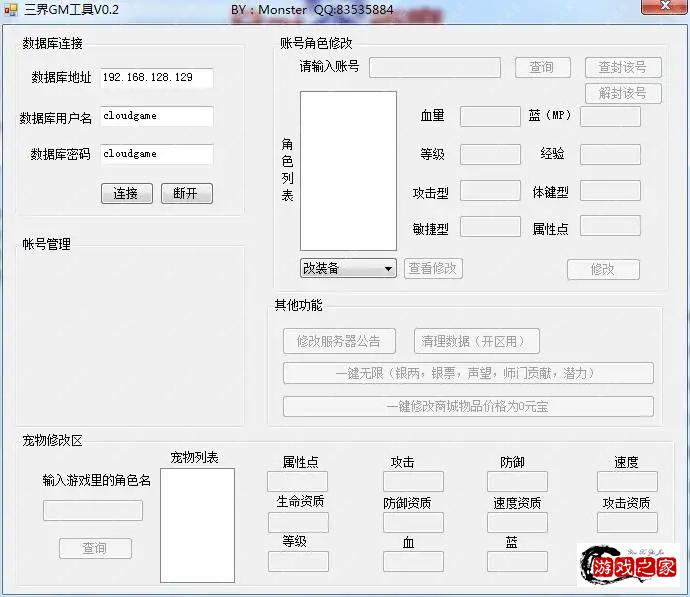This screenshot has width=690, height=597.
Task: Click 清理数据（开区用）button
Action: coord(477,341)
